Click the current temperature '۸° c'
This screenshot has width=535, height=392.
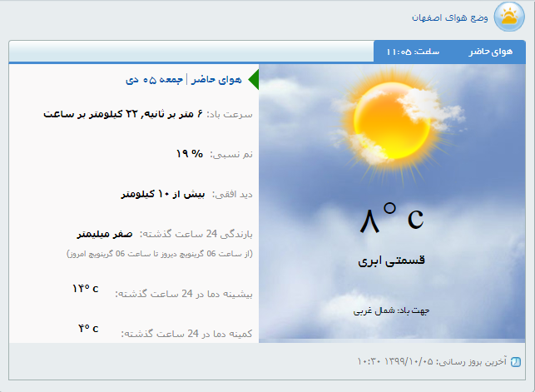click(x=392, y=218)
